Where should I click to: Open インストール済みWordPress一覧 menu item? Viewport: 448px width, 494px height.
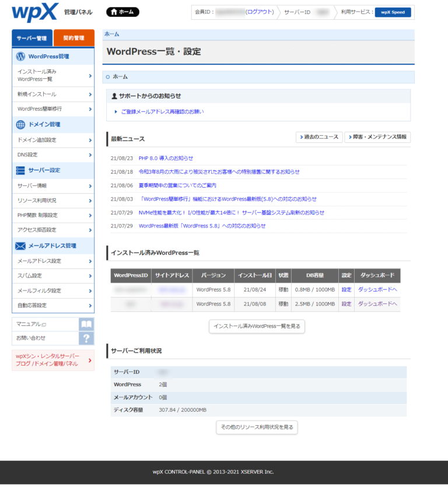point(53,76)
